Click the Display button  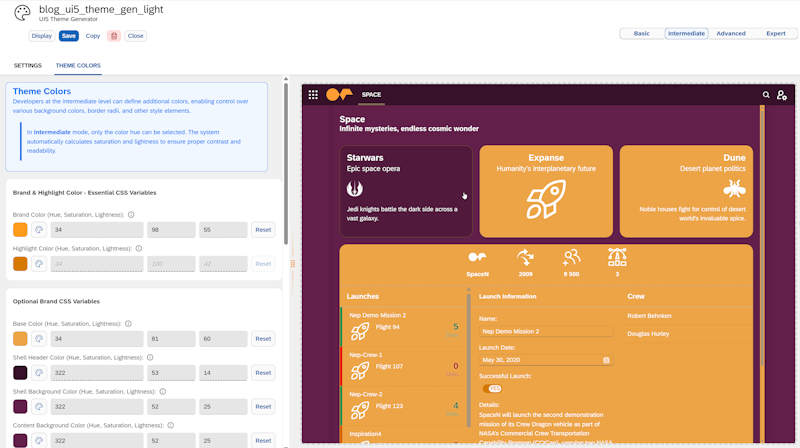41,36
